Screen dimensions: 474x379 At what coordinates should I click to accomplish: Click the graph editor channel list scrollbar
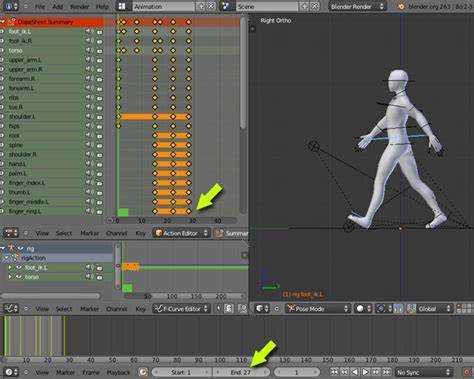click(51, 296)
